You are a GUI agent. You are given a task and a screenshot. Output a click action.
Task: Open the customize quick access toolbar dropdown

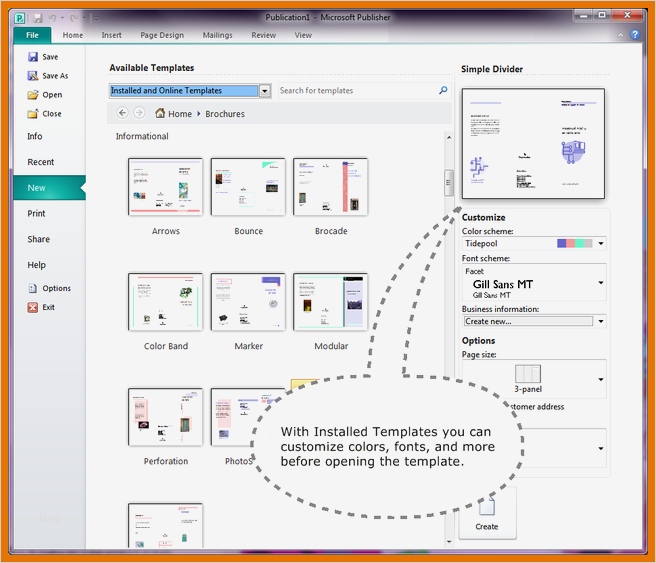pyautogui.click(x=96, y=18)
